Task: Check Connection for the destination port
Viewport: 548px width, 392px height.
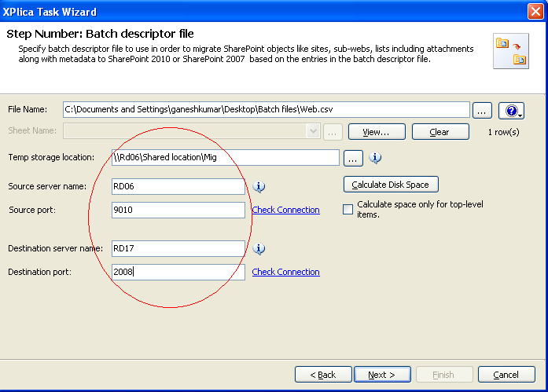Action: point(285,272)
